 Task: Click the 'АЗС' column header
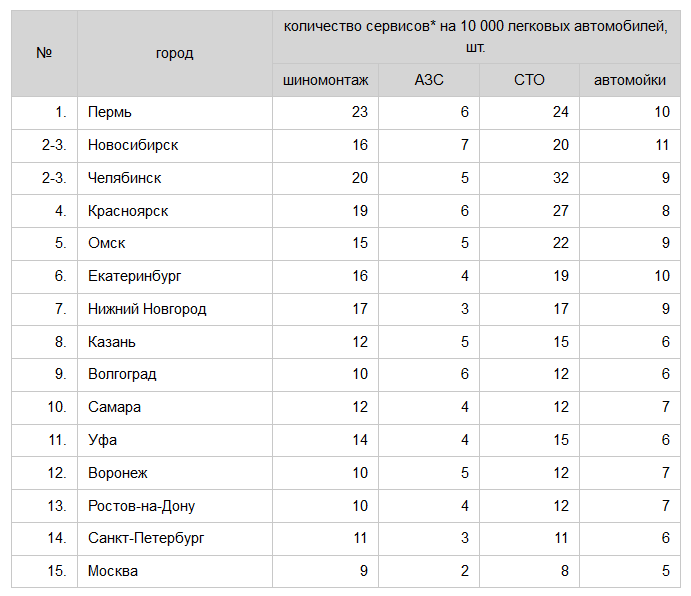click(429, 80)
